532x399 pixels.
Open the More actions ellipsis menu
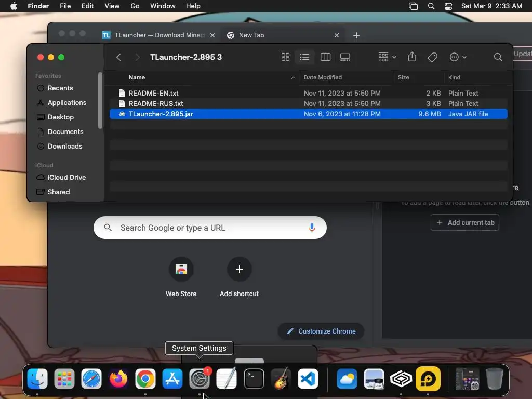pyautogui.click(x=458, y=57)
